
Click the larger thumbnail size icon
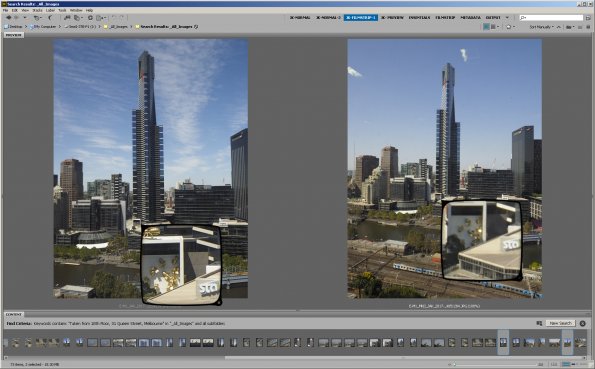(x=542, y=364)
